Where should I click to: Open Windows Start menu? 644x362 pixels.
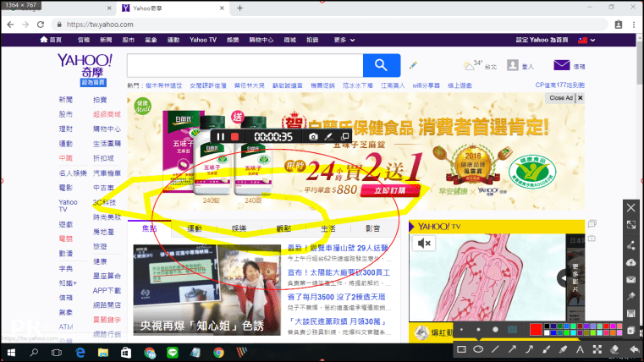click(x=11, y=353)
